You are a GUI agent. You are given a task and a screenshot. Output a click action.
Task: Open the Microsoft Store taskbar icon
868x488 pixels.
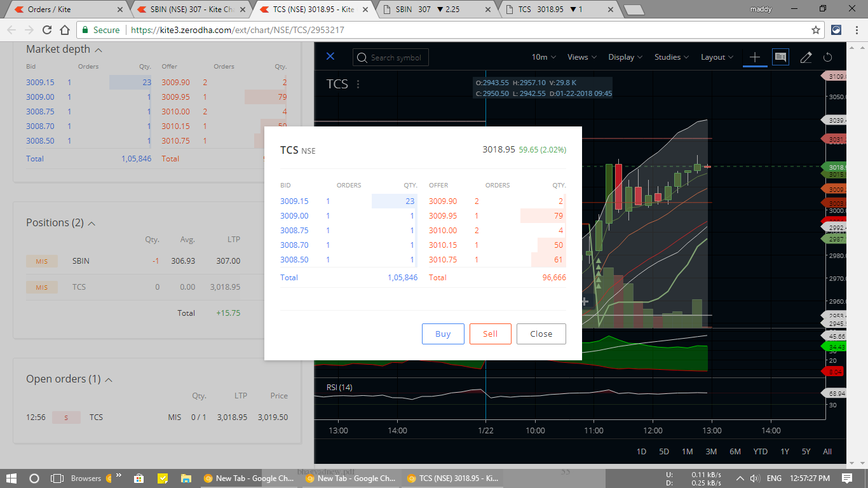click(x=139, y=478)
